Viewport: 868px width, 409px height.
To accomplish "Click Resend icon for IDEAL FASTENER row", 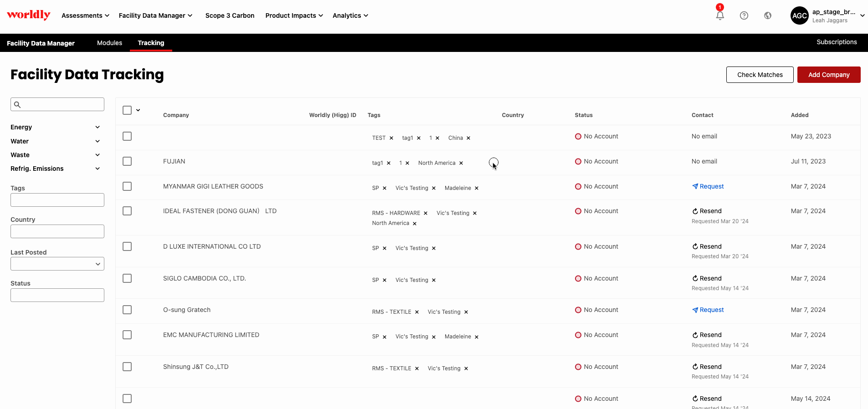I will 695,211.
